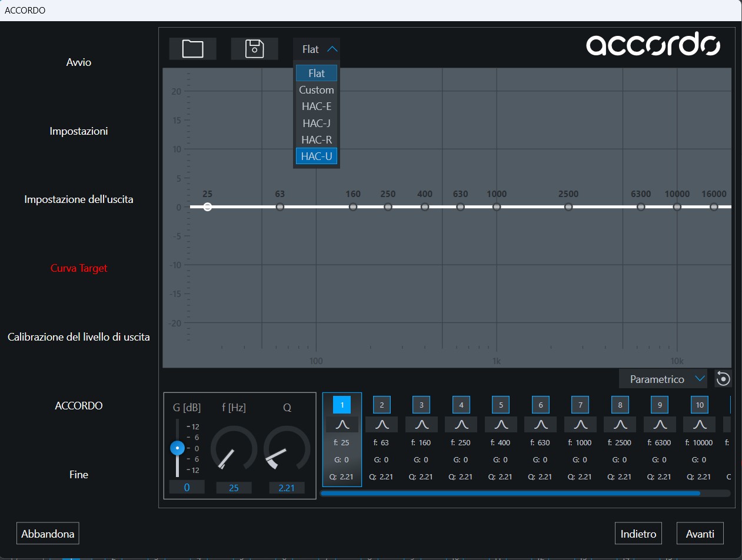Select the 6300 Hz node on the graph
This screenshot has width=742, height=560.
click(x=641, y=206)
